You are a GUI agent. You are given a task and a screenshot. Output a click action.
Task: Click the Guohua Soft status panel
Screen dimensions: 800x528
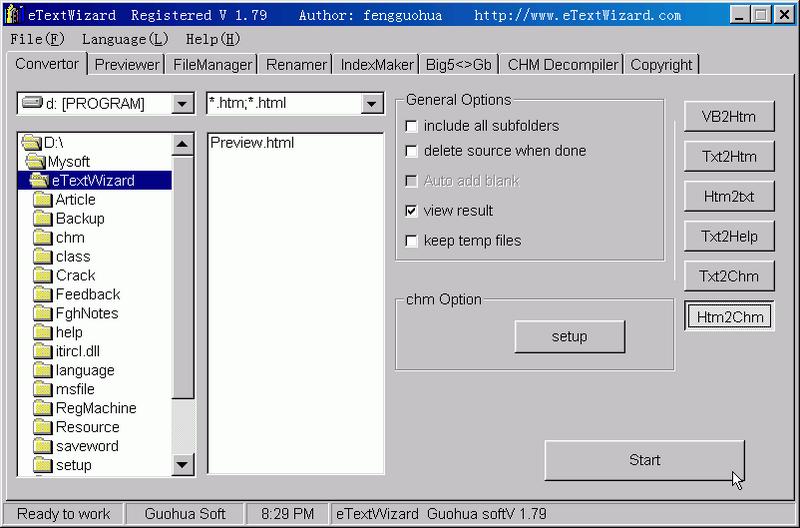click(185, 514)
